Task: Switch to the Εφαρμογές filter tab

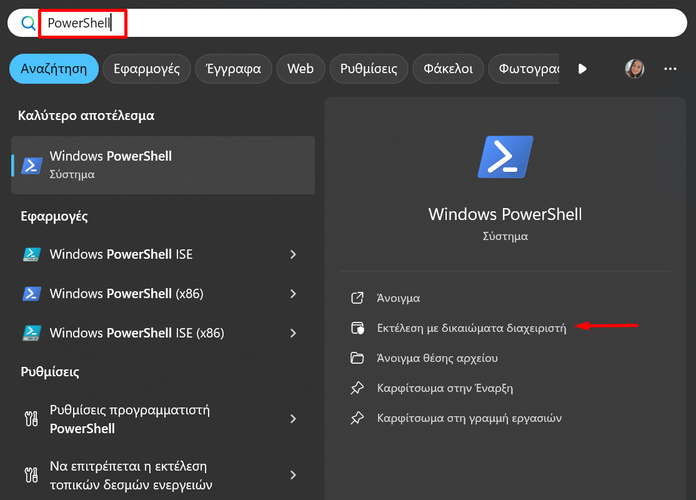Action: point(146,69)
